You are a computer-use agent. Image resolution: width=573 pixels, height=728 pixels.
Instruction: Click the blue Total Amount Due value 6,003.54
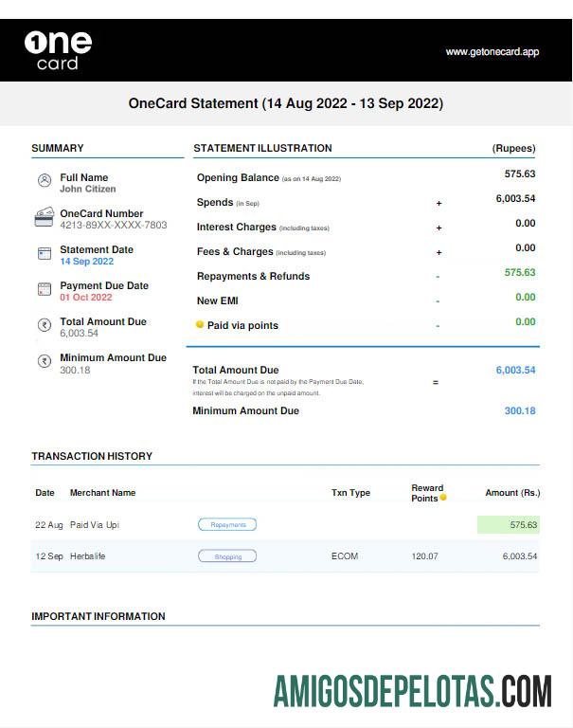pos(515,371)
